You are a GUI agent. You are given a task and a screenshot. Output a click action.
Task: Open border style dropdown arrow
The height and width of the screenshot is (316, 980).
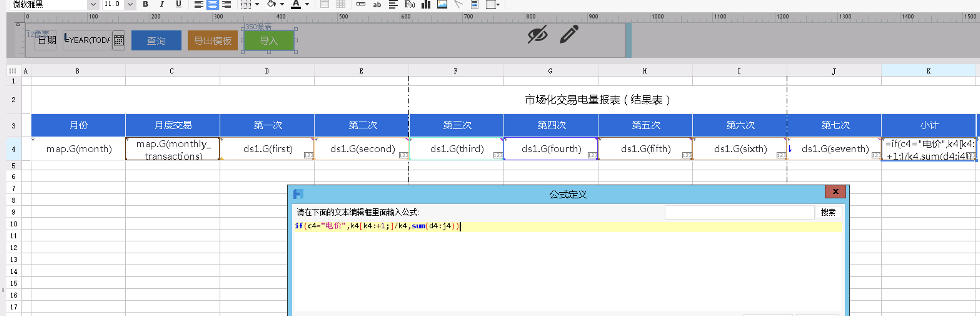click(x=257, y=4)
